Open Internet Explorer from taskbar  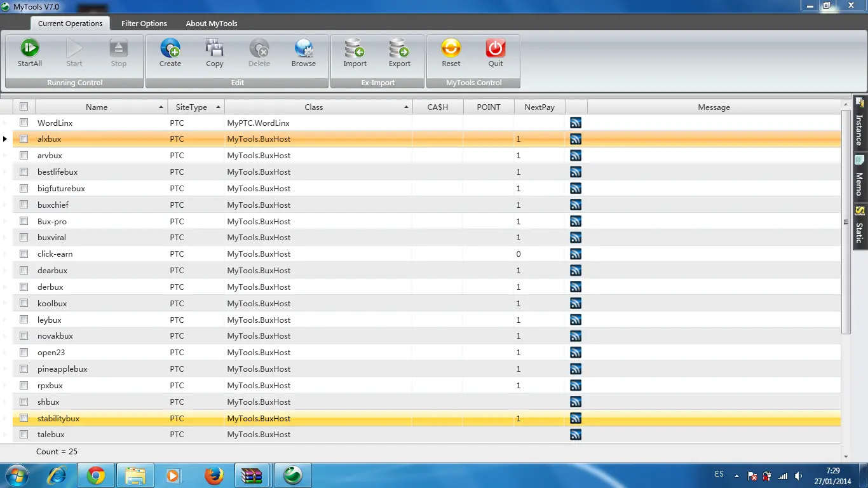57,475
